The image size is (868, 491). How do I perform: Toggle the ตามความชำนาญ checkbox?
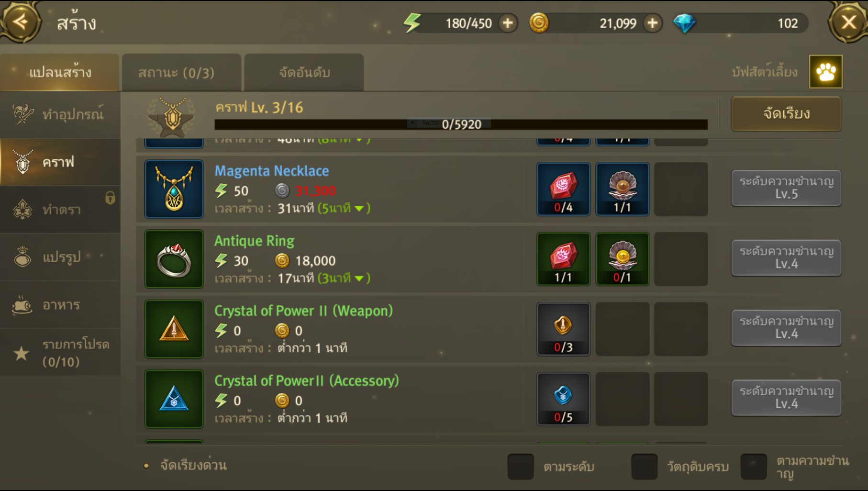point(754,467)
